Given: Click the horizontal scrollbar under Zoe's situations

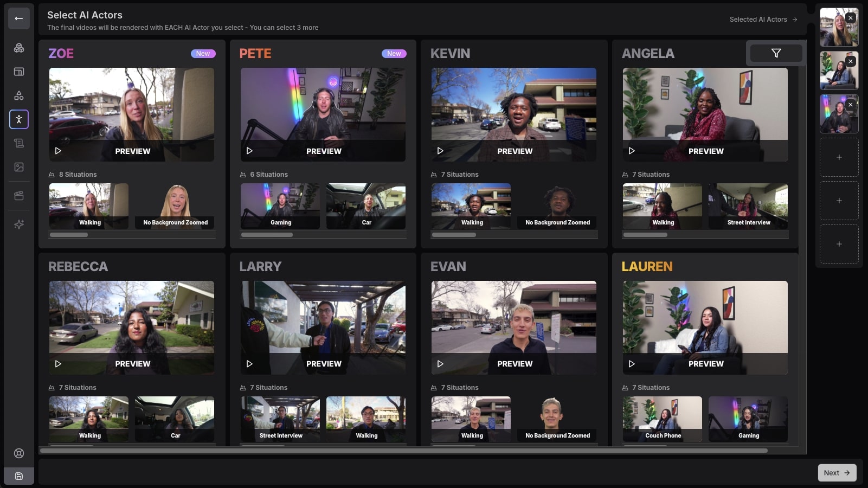Looking at the screenshot, I should pyautogui.click(x=69, y=235).
